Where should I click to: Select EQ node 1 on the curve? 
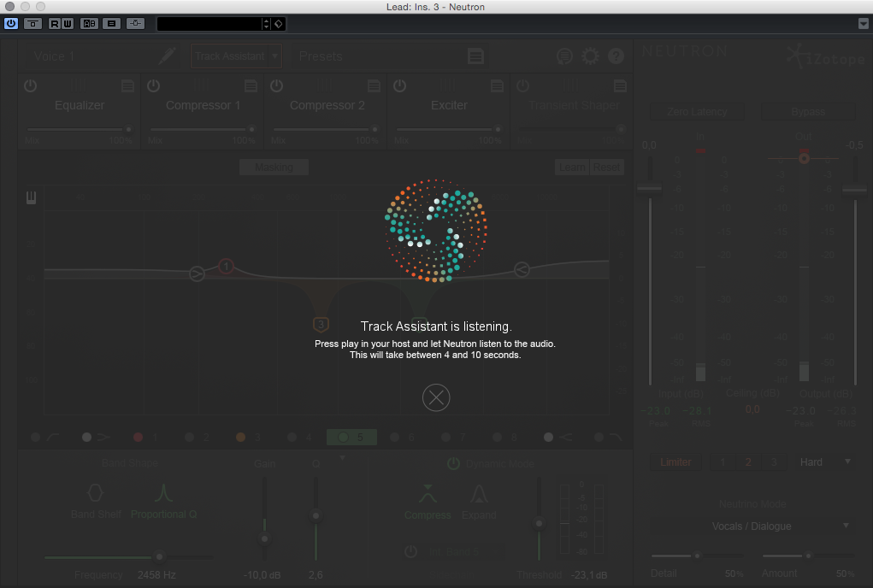[226, 267]
